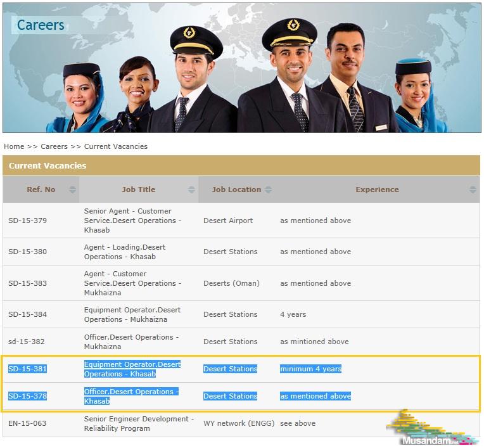Sort table by Job Title arrows
The image size is (484, 448).
(191, 190)
